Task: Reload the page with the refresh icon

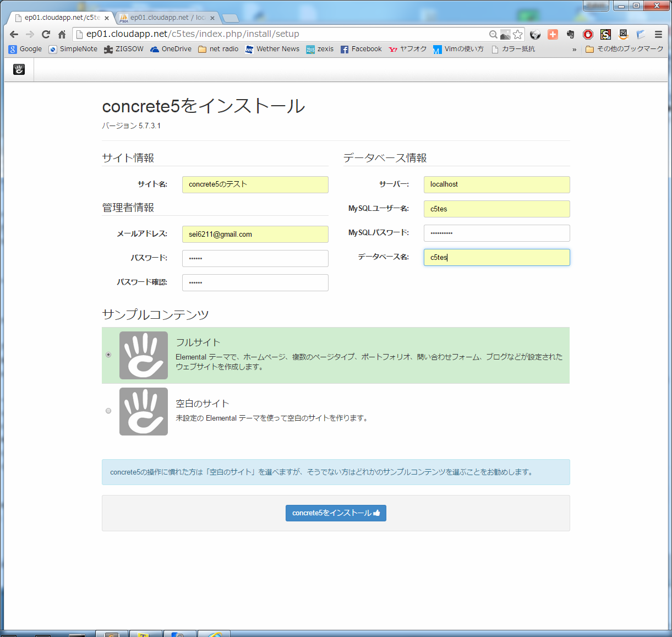Action: tap(46, 34)
